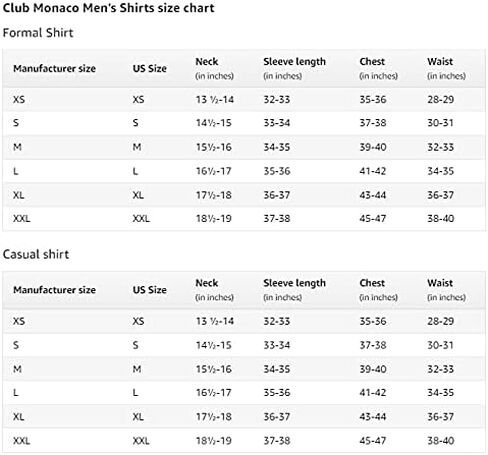
Task: Click Casual shirt sleeve length 35-36
Action: point(277,393)
